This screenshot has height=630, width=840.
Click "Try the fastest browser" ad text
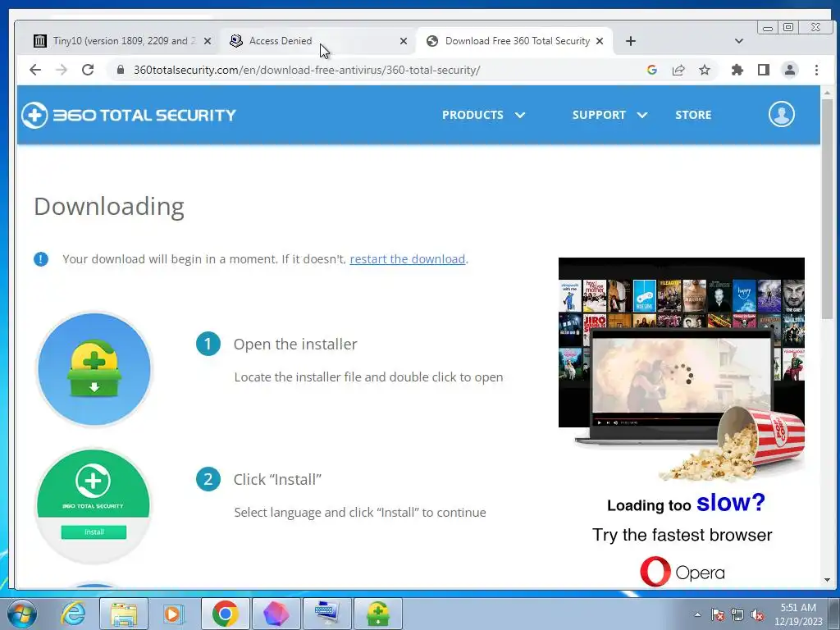tap(682, 535)
